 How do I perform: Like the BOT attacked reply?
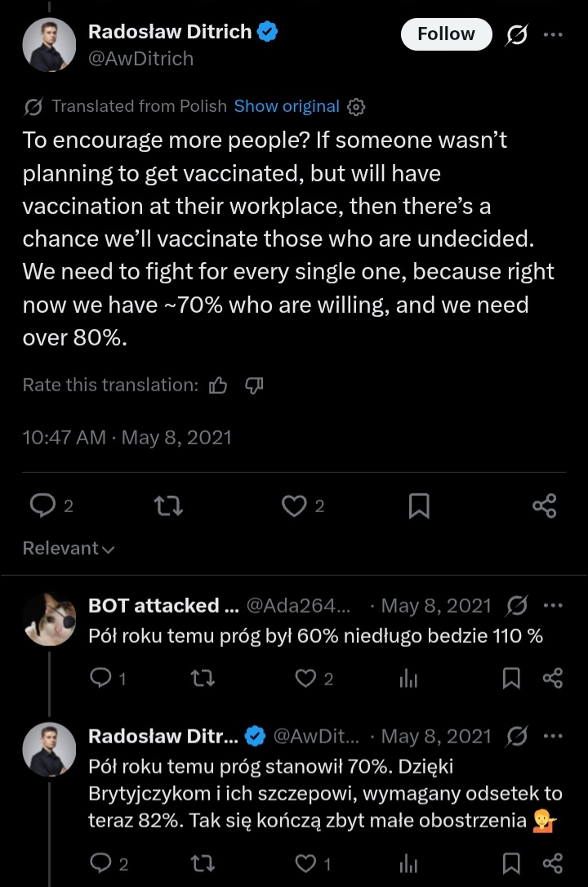305,679
